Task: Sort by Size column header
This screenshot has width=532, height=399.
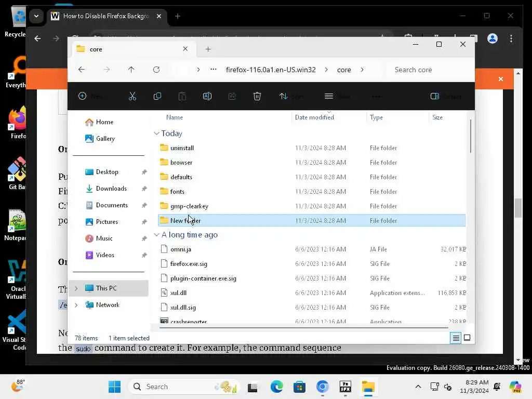Action: click(437, 117)
